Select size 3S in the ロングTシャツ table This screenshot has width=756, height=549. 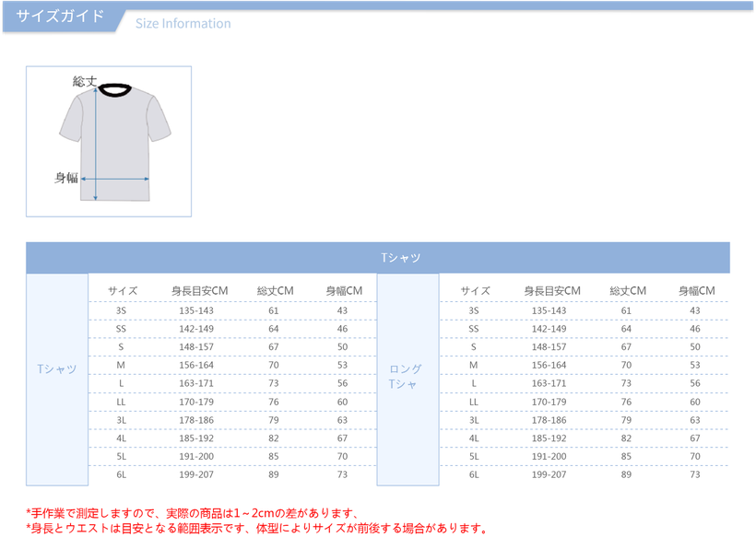pyautogui.click(x=474, y=310)
